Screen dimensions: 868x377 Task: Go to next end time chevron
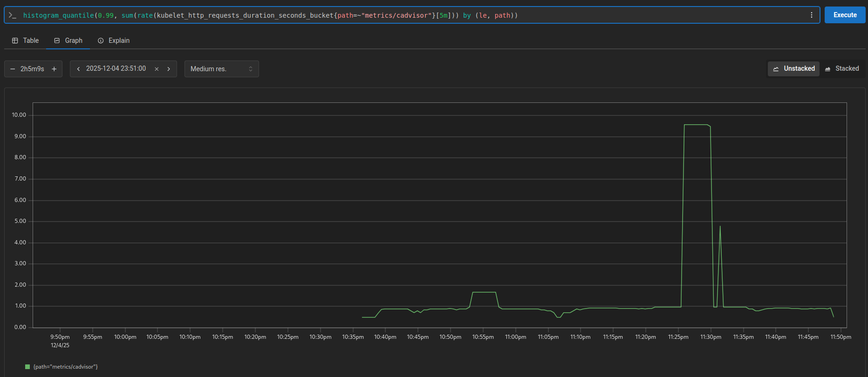pyautogui.click(x=169, y=69)
